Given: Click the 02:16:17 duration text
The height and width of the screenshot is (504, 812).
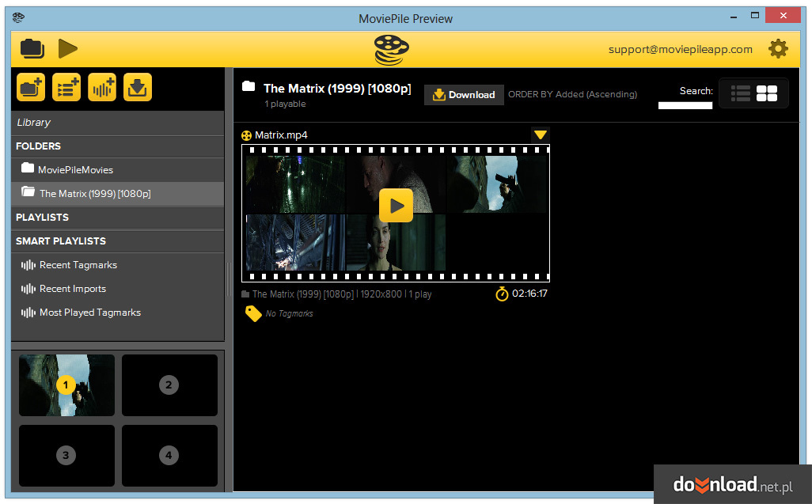Looking at the screenshot, I should tap(529, 294).
